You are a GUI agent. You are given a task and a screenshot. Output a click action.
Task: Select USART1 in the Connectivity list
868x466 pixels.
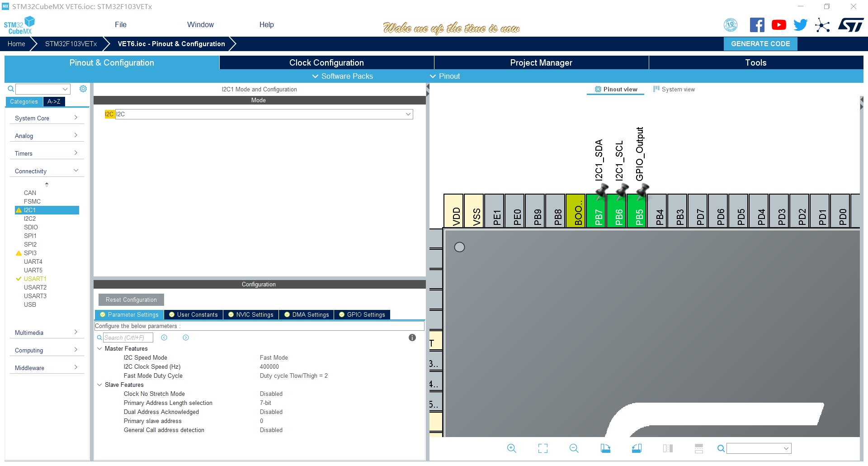[35, 279]
